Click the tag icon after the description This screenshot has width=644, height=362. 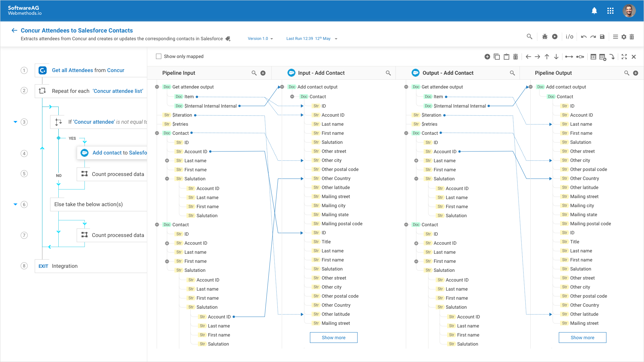pyautogui.click(x=228, y=39)
